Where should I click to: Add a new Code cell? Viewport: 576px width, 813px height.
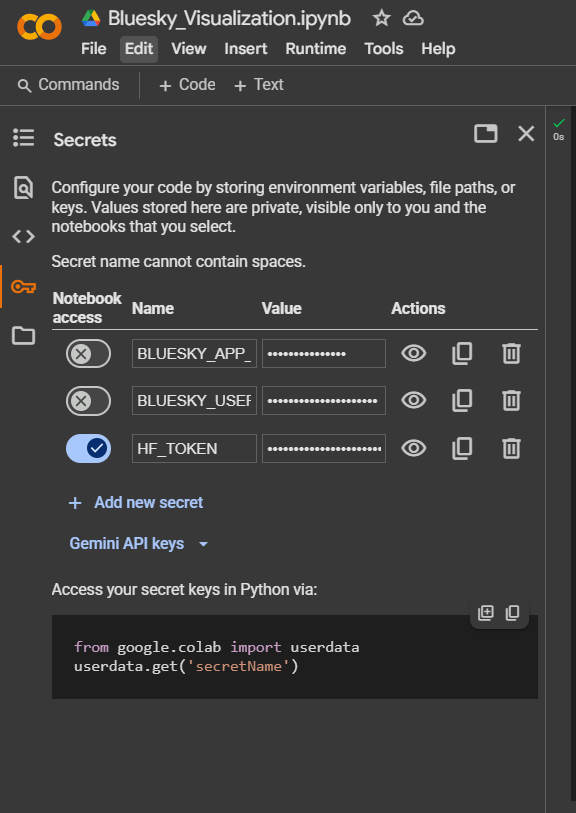(x=187, y=85)
